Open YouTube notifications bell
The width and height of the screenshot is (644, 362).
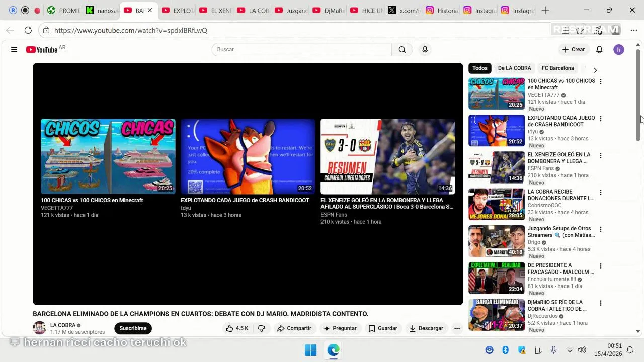[x=599, y=49]
